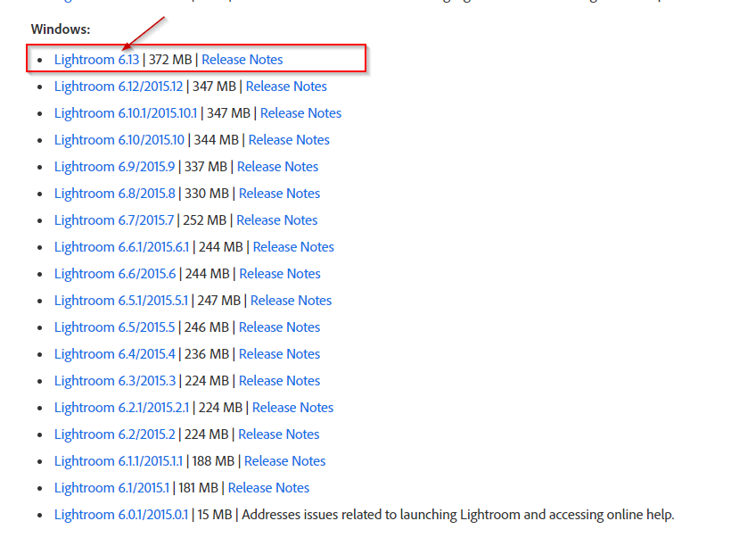The height and width of the screenshot is (546, 756).
Task: Download Lightroom 6.9/2015.9
Action: click(114, 167)
